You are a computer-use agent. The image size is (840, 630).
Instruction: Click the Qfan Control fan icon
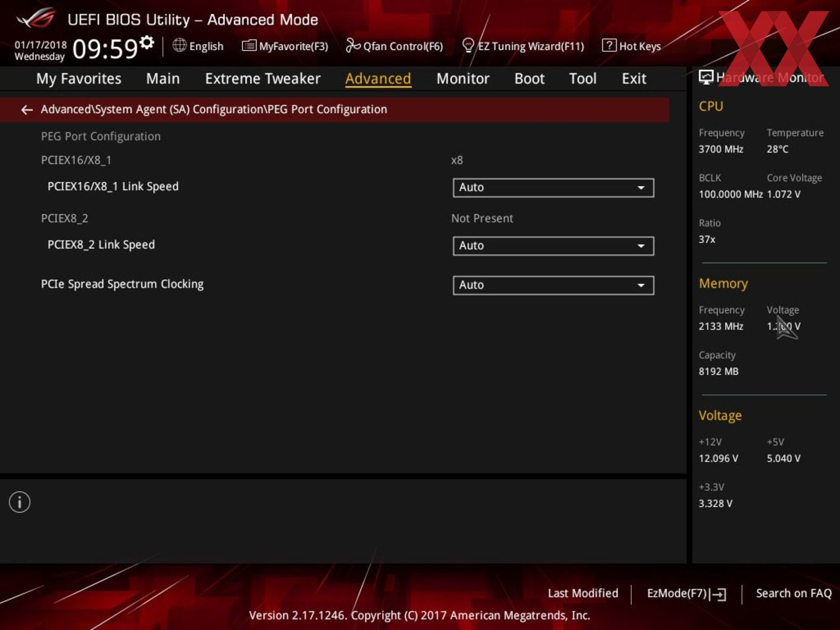coord(353,45)
